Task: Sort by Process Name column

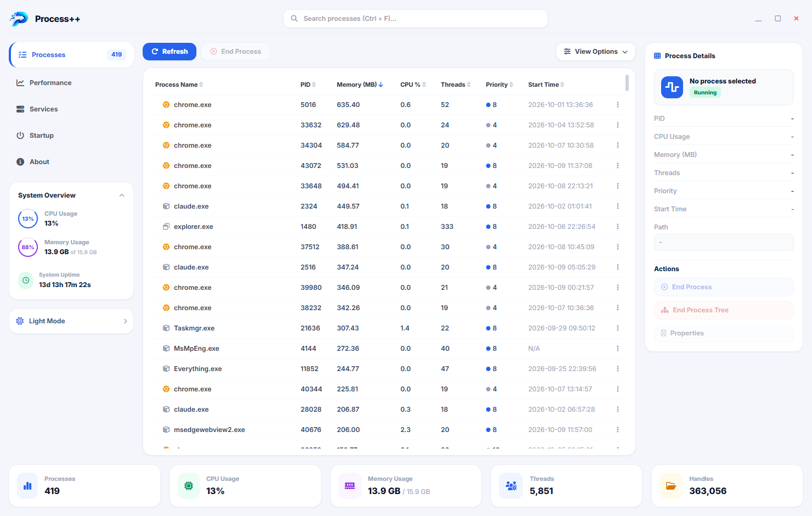Action: tap(179, 85)
